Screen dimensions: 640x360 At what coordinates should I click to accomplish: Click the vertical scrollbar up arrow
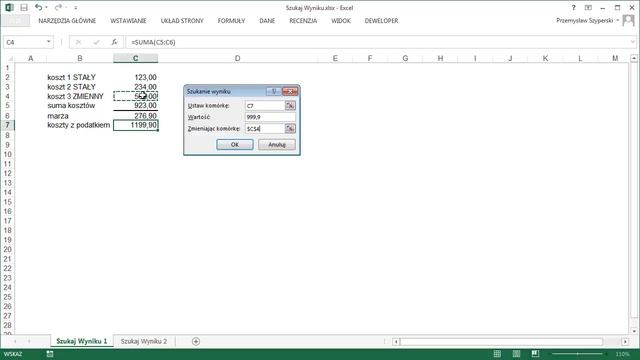tap(634, 59)
